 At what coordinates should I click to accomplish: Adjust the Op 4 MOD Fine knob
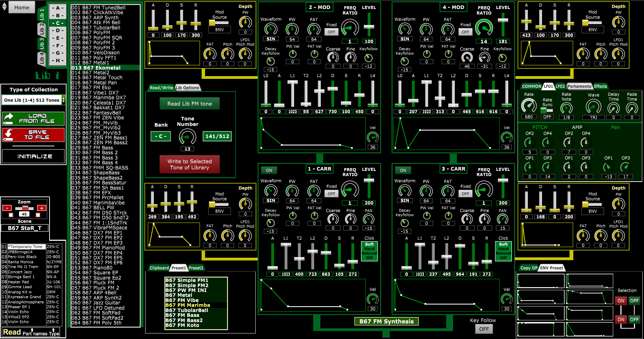click(484, 58)
